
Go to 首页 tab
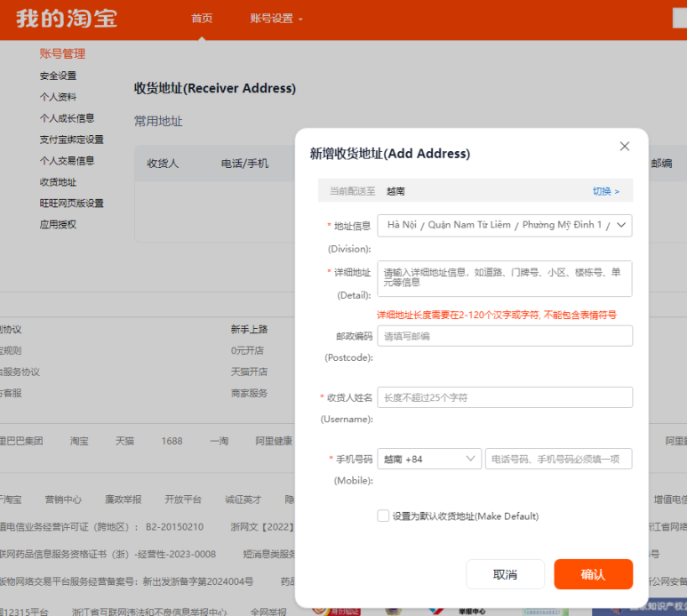tap(202, 19)
